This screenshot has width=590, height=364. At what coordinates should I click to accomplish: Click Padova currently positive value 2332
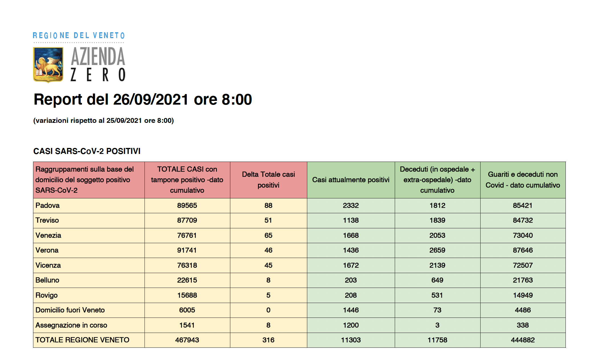click(351, 206)
